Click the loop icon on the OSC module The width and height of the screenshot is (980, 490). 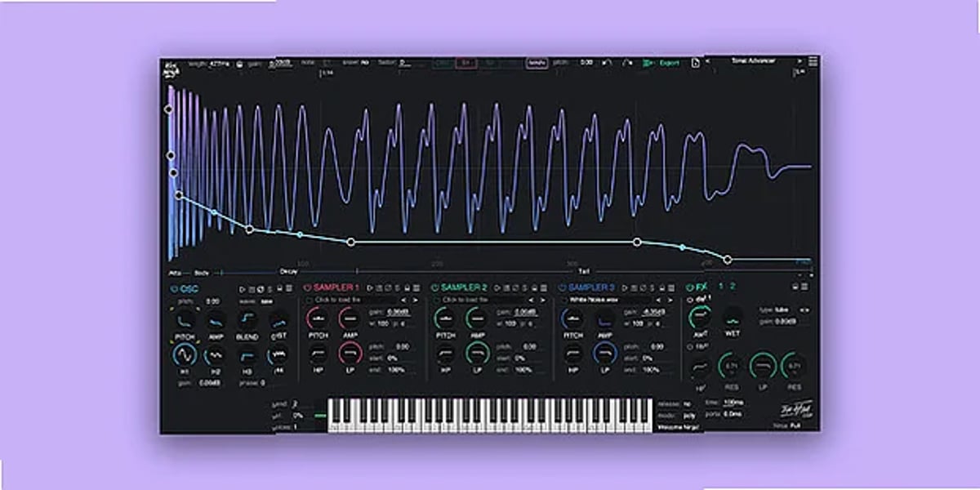(260, 287)
